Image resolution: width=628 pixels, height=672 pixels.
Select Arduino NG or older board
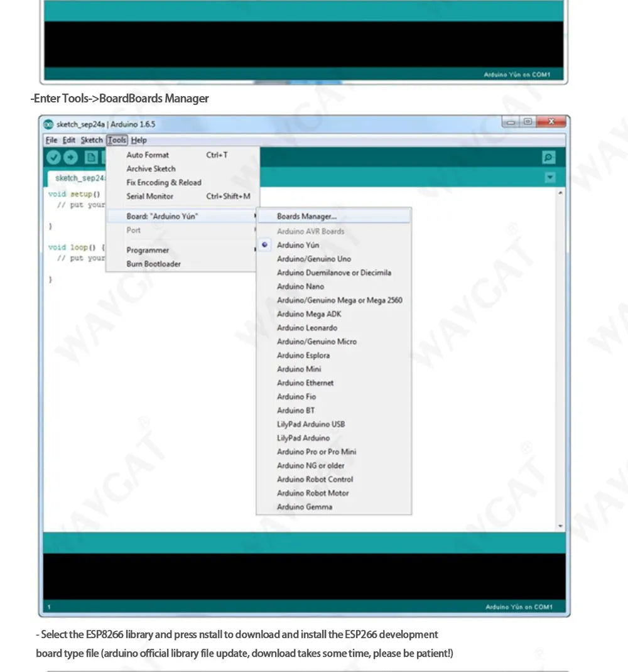(333, 465)
